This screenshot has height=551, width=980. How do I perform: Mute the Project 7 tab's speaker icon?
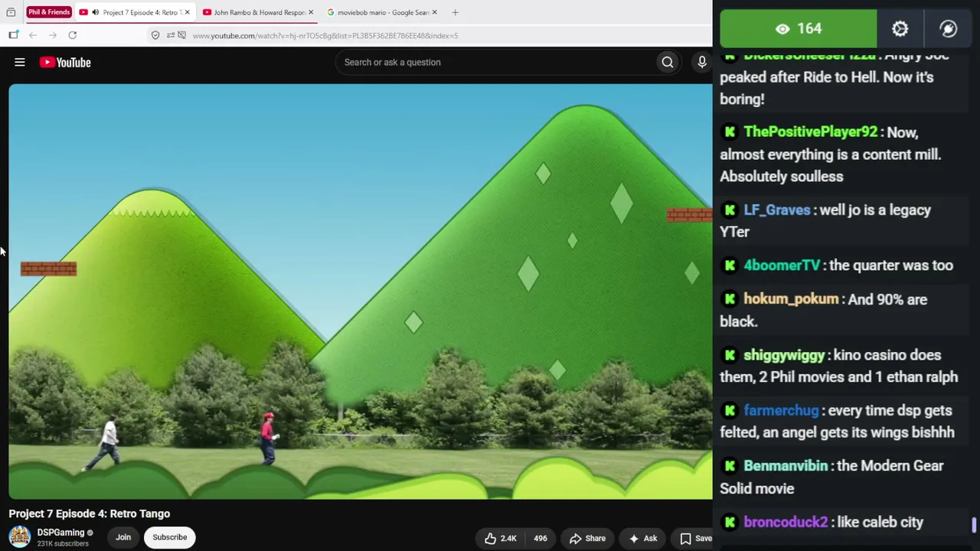point(95,12)
